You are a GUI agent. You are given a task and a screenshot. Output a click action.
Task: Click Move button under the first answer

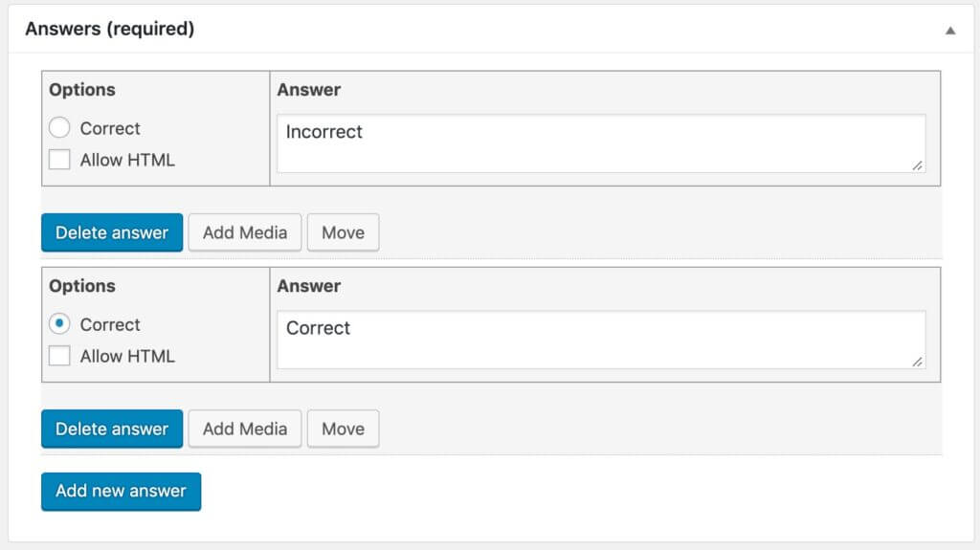pyautogui.click(x=343, y=232)
